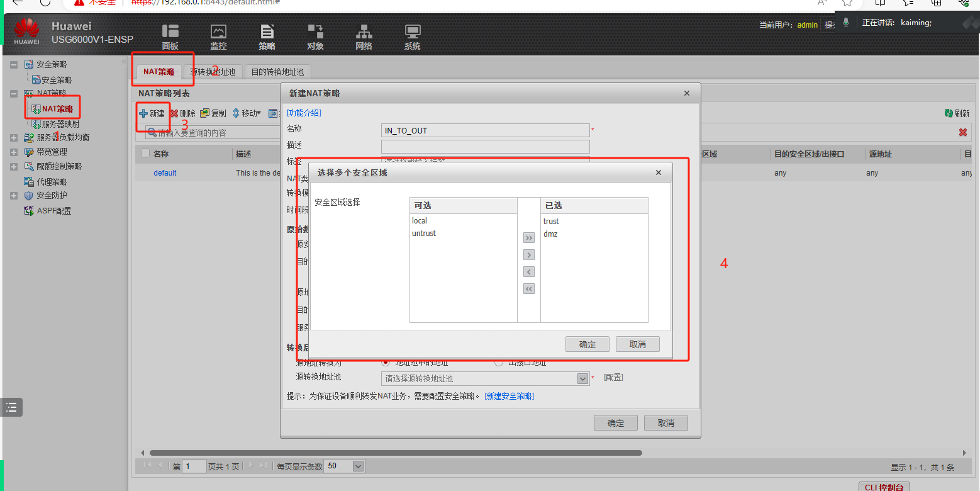Select untrust in 可选 list

pyautogui.click(x=424, y=233)
